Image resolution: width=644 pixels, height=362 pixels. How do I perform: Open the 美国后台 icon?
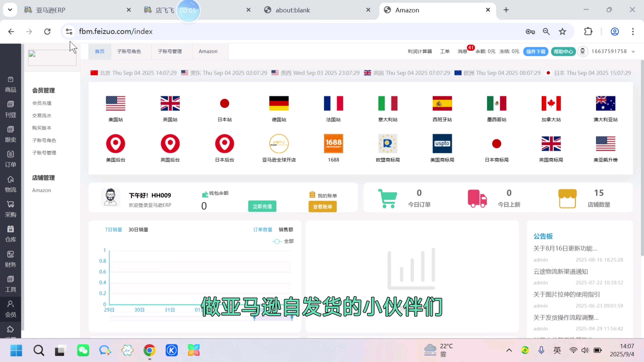[116, 144]
